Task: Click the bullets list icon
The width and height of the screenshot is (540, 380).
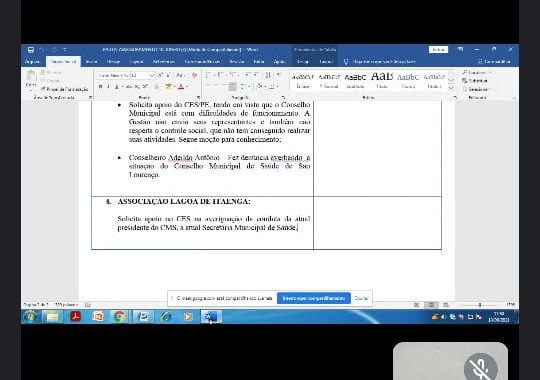Action: click(208, 75)
